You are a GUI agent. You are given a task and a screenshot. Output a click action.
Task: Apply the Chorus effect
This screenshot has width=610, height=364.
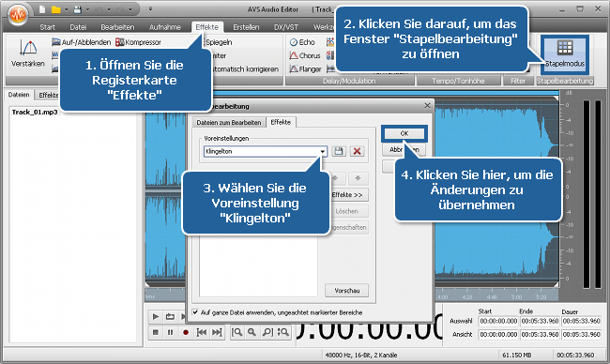click(x=305, y=55)
